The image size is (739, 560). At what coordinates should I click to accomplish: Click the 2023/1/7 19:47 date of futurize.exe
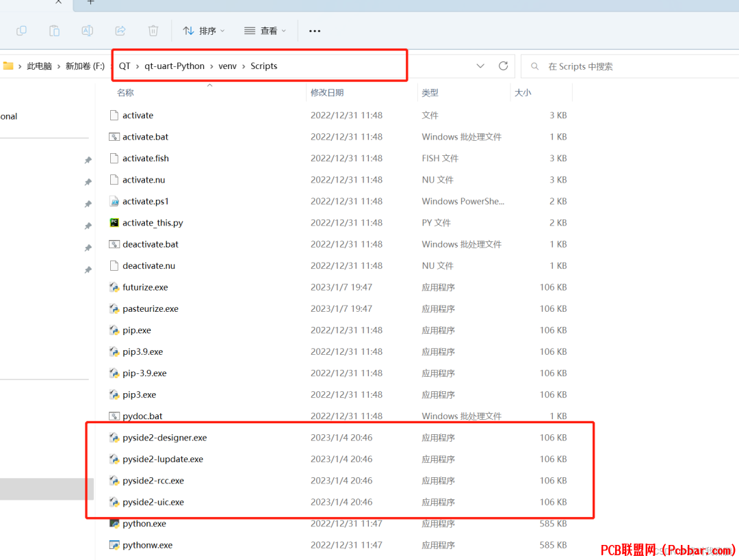[x=341, y=287]
